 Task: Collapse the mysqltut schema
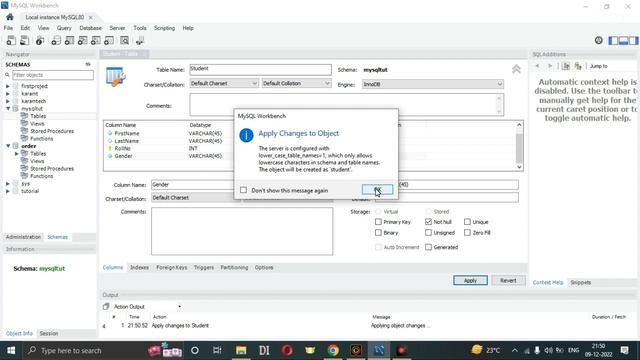tap(8, 109)
